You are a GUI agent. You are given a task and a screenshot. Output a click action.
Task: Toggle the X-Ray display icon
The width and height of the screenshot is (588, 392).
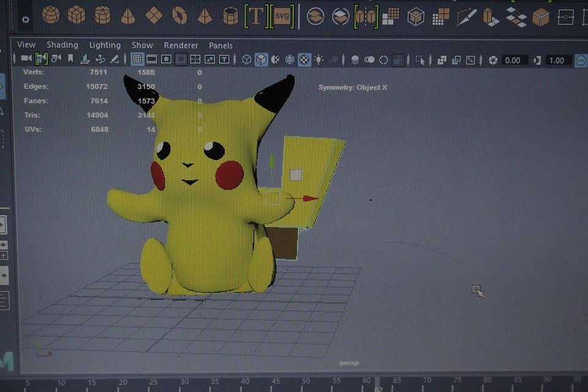(x=442, y=61)
